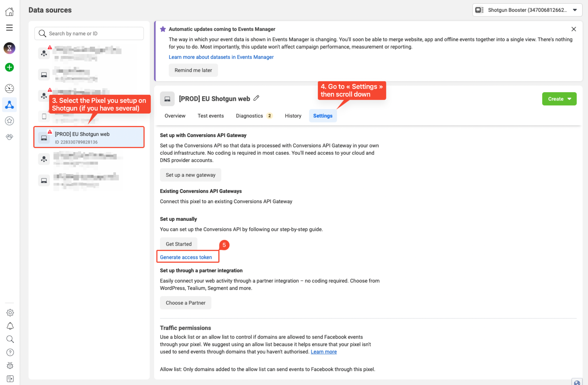
Task: Click Set up a new gateway
Action: click(191, 175)
